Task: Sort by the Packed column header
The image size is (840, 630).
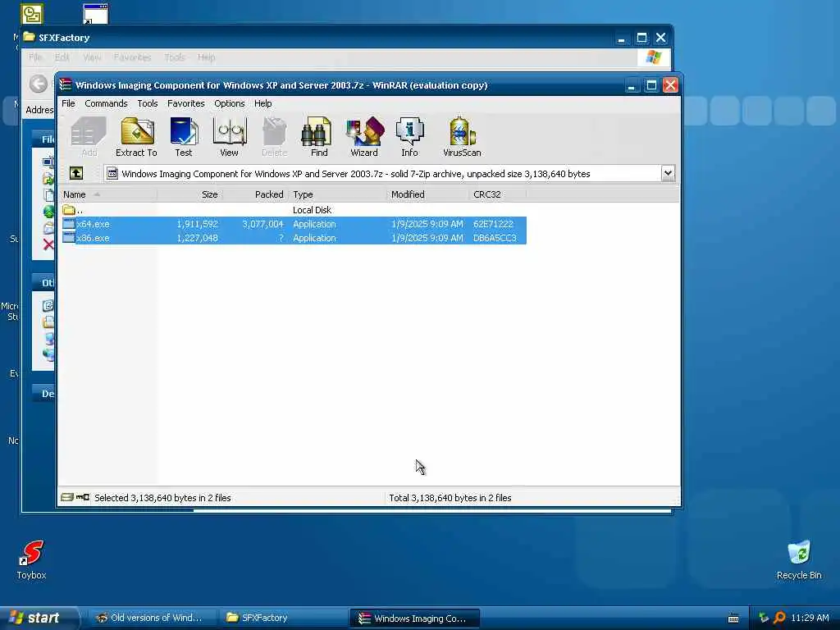Action: pyautogui.click(x=256, y=194)
